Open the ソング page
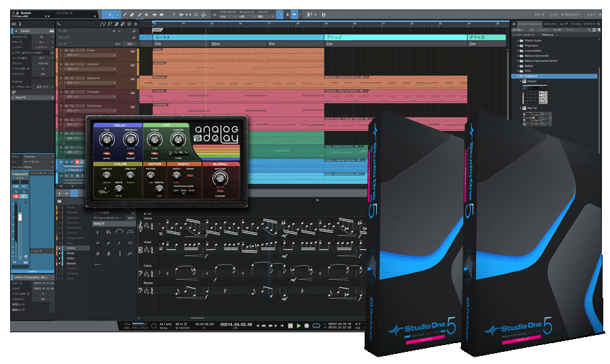This screenshot has height=364, width=610. coord(553,14)
